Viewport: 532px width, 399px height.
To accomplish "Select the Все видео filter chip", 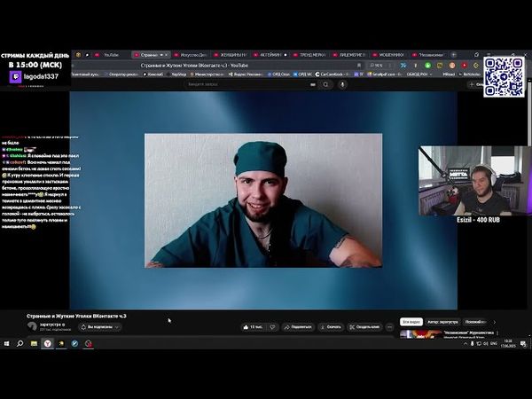I will pyautogui.click(x=411, y=322).
